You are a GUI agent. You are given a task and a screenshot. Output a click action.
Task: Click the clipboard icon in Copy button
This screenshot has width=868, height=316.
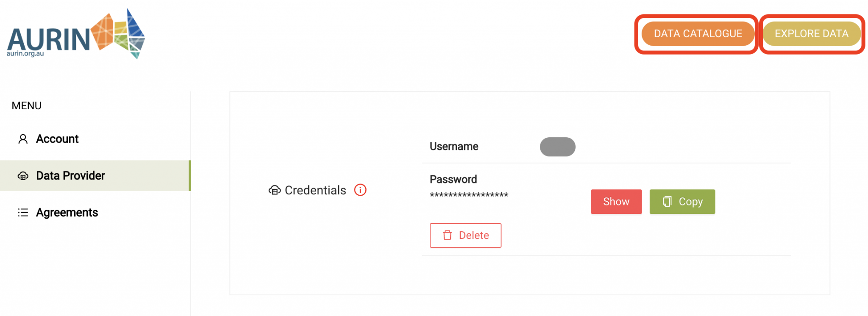click(x=667, y=202)
